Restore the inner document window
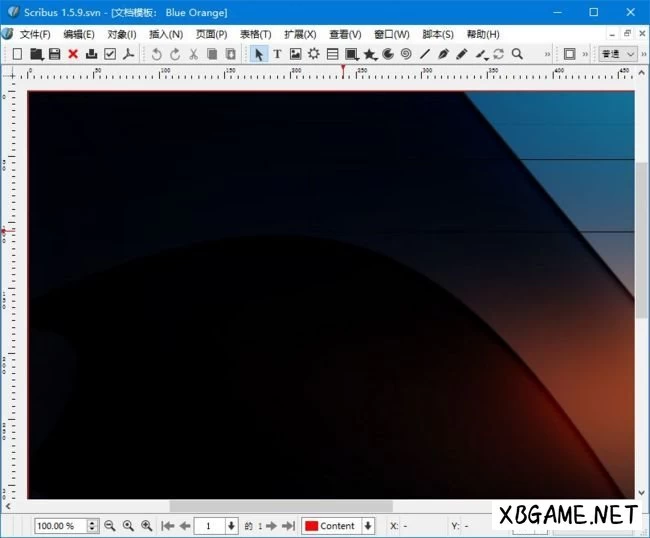This screenshot has height=538, width=650. [627, 34]
